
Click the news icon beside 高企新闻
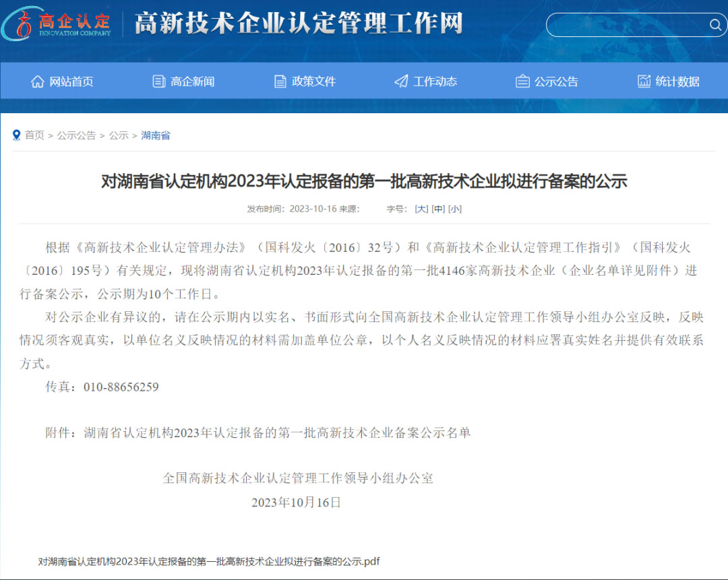coord(157,81)
